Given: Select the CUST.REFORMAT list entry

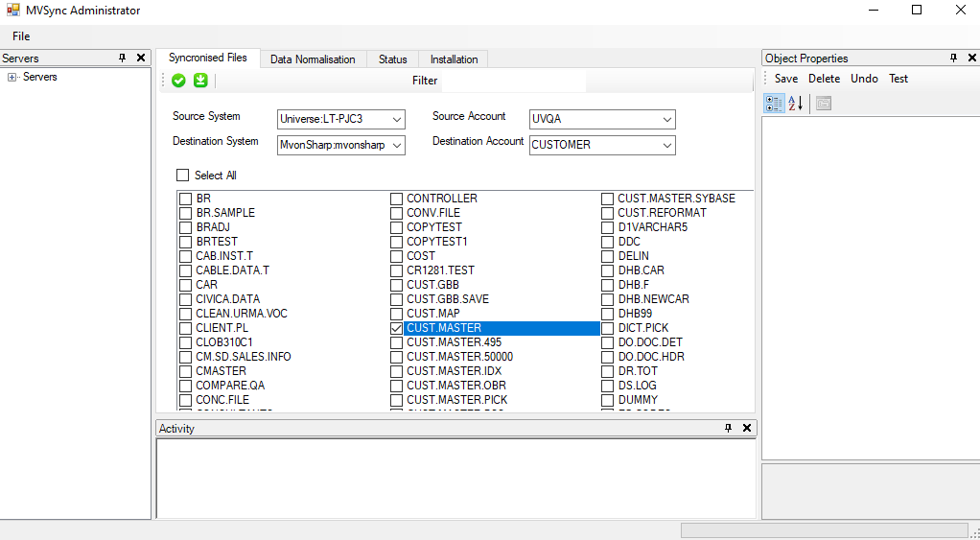Looking at the screenshot, I should pos(662,213).
